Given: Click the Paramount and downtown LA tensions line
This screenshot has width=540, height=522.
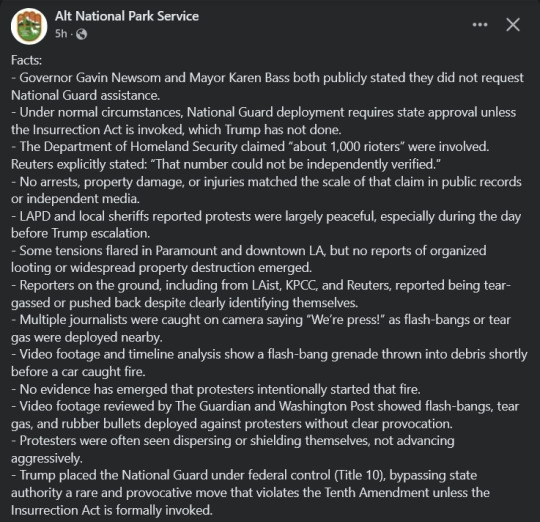Looking at the screenshot, I should (x=249, y=259).
